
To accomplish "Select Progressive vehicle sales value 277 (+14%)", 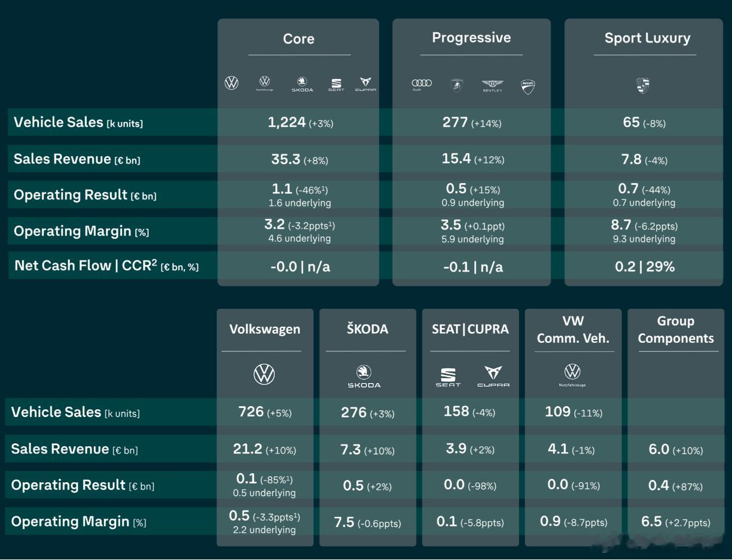I will point(472,123).
